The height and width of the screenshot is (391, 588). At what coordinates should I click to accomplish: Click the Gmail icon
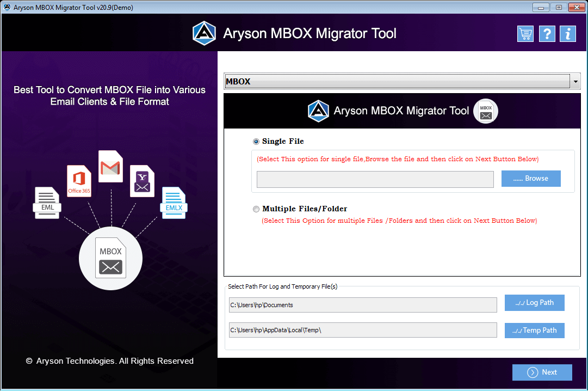pos(110,167)
